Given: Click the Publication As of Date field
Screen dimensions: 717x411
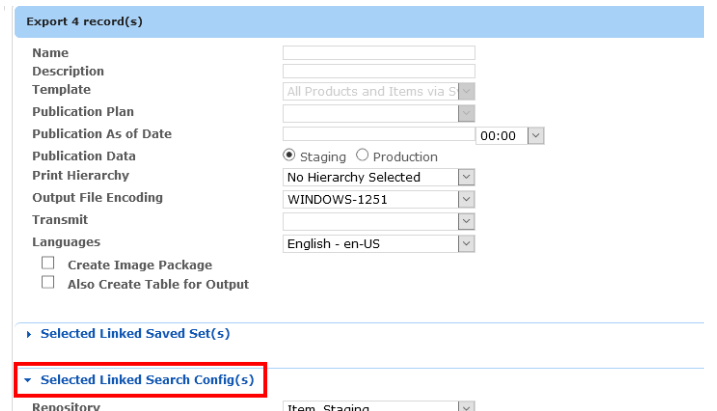Looking at the screenshot, I should click(379, 134).
